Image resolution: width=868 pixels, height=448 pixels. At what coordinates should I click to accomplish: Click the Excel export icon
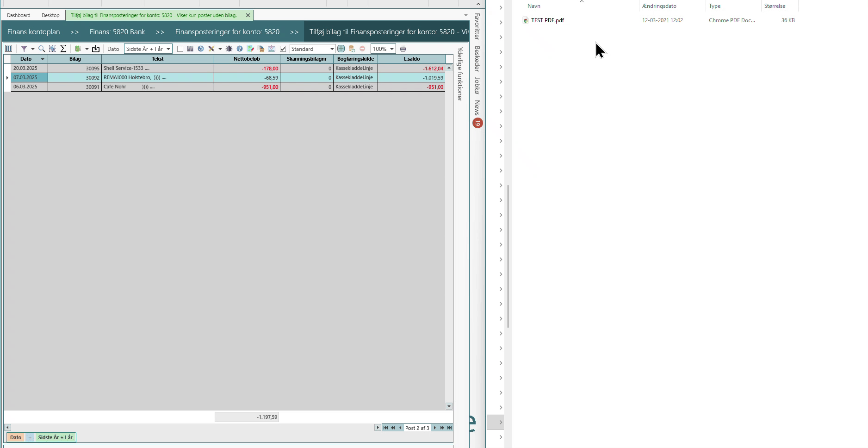(78, 49)
